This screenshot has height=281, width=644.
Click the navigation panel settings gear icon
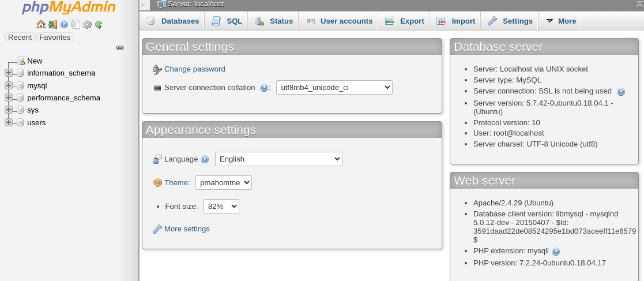point(87,24)
